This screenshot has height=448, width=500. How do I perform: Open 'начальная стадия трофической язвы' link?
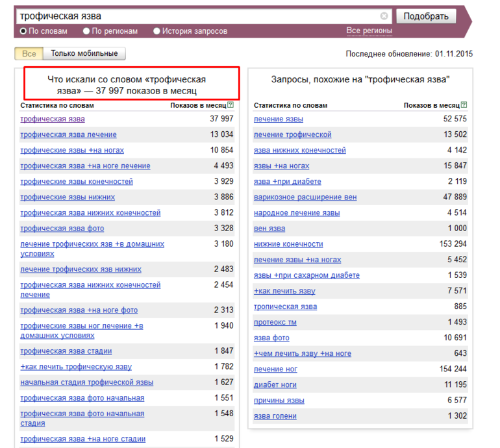click(x=86, y=382)
